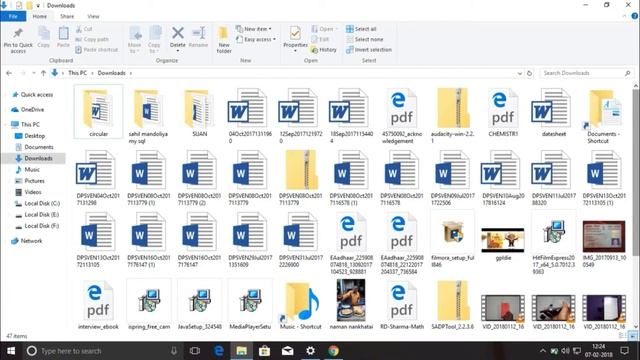Viewport: 640px width, 360px height.
Task: Click the Open ribbon command
Action: point(324,29)
